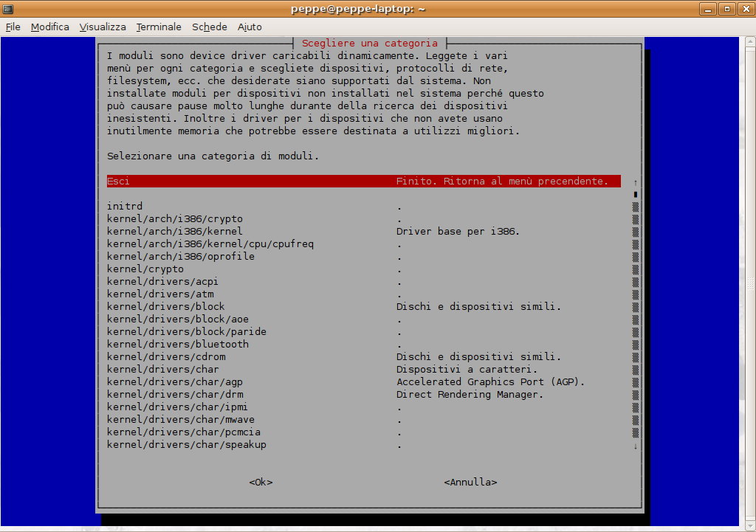Image resolution: width=756 pixels, height=532 pixels.
Task: Select kernel/drivers/char/speakup list item
Action: click(186, 445)
